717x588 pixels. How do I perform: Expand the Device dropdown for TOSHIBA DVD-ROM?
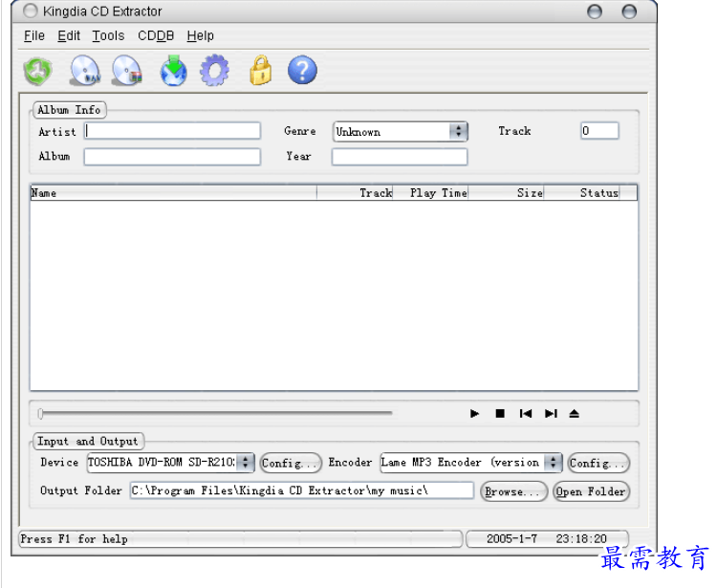click(246, 463)
